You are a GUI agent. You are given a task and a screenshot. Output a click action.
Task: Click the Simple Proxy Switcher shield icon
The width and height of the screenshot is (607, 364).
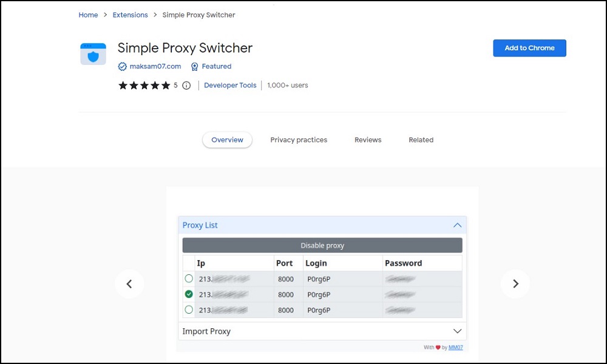(93, 54)
